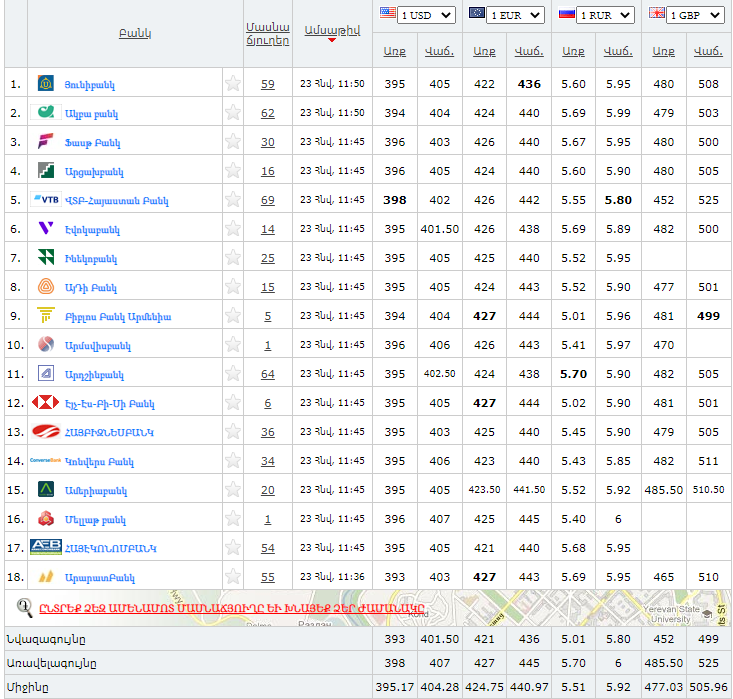Screen dimensions: 733x699
Task: Click the Mellat bank red logo in row 16
Action: coord(46,519)
